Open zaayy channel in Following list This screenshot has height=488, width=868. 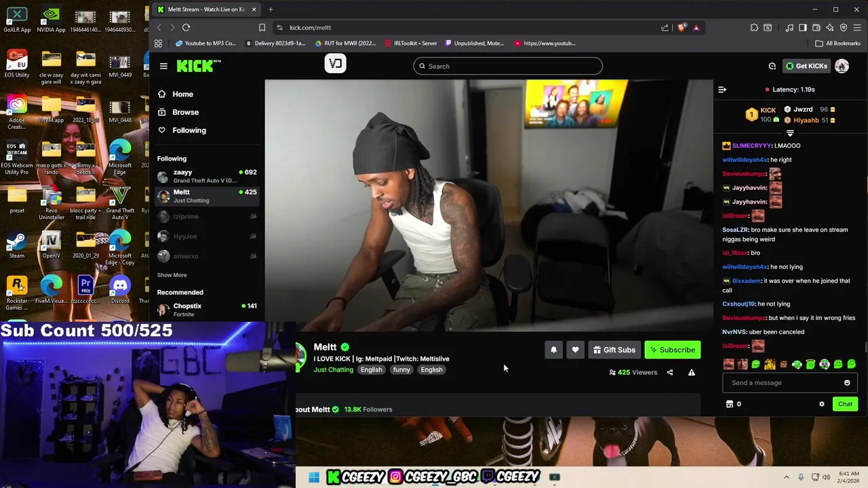pos(207,176)
